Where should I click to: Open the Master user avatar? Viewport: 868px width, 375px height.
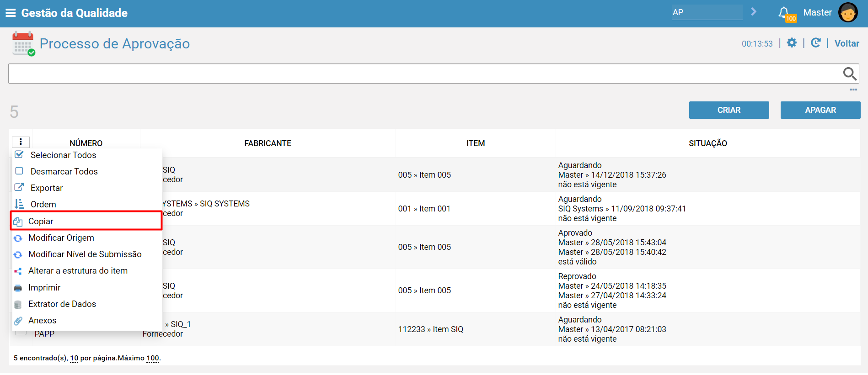[848, 12]
